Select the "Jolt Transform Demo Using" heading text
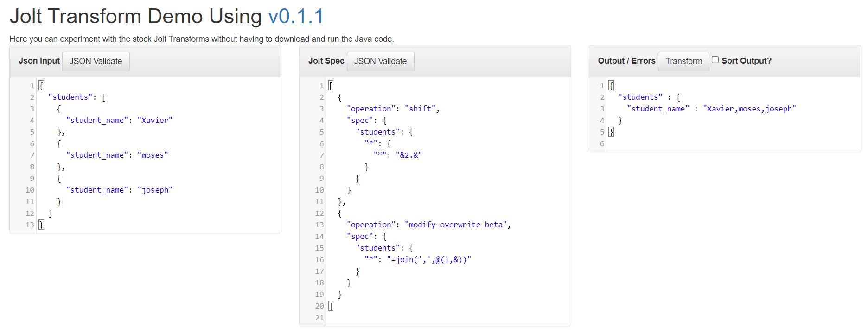 pos(136,17)
